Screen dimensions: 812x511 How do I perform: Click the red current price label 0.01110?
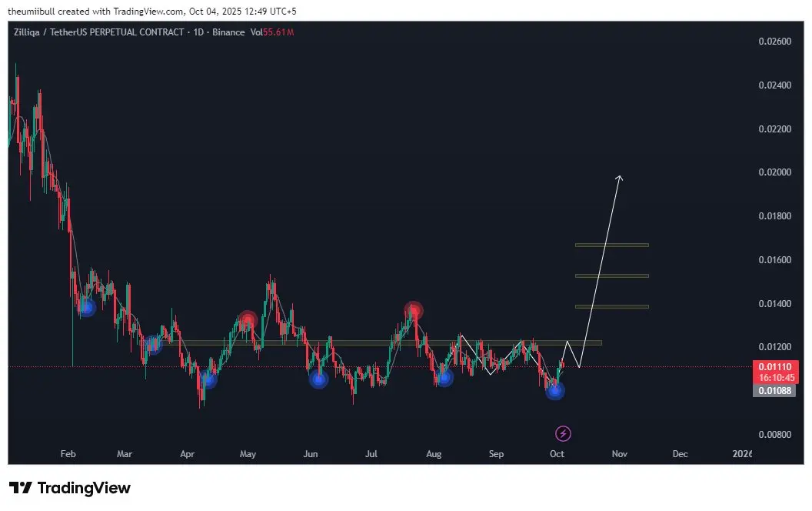click(x=775, y=367)
